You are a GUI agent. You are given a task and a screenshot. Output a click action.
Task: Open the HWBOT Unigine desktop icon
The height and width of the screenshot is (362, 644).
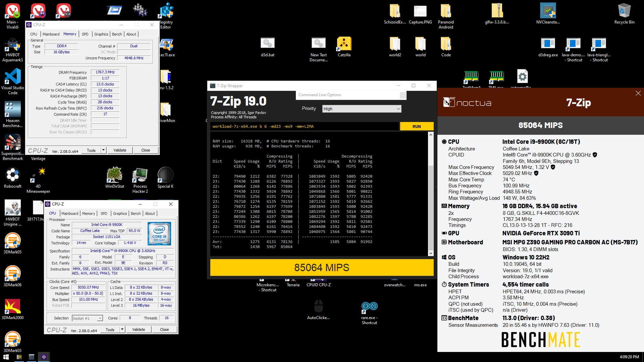(x=12, y=213)
